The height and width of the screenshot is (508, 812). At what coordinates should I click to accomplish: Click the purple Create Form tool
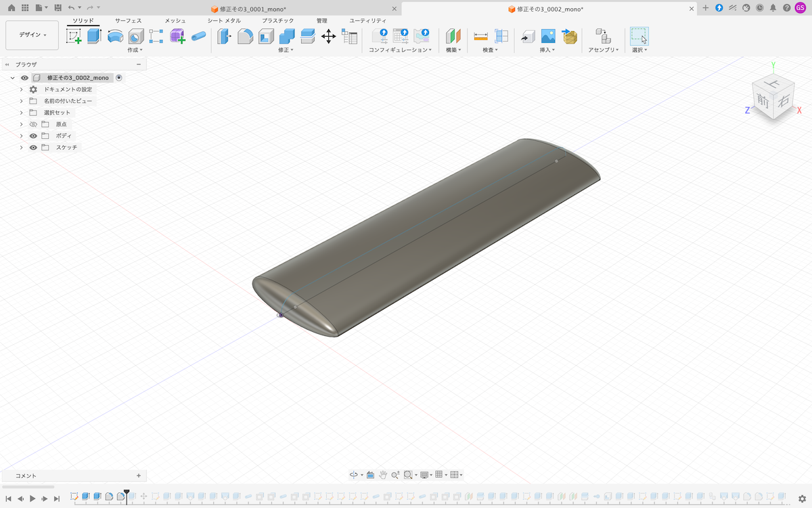tap(177, 37)
